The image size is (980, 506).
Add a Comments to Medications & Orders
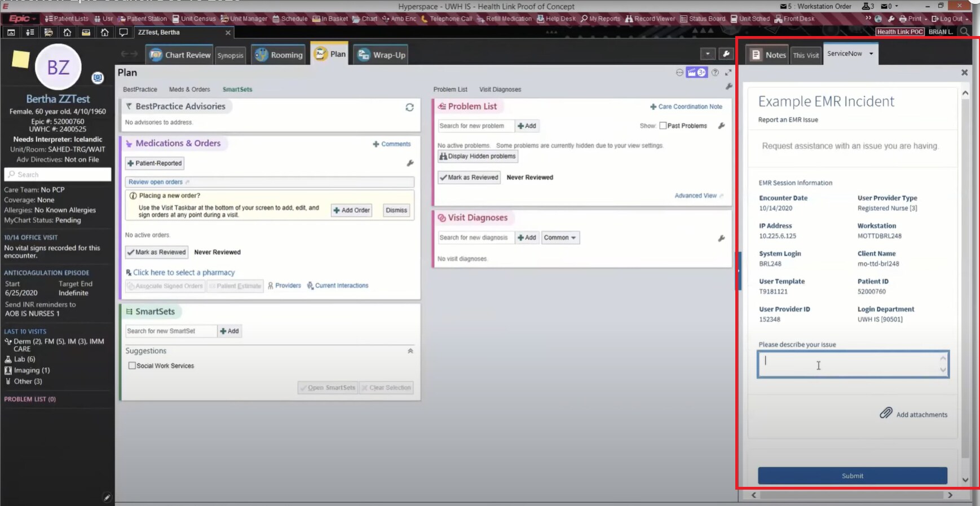(x=392, y=144)
